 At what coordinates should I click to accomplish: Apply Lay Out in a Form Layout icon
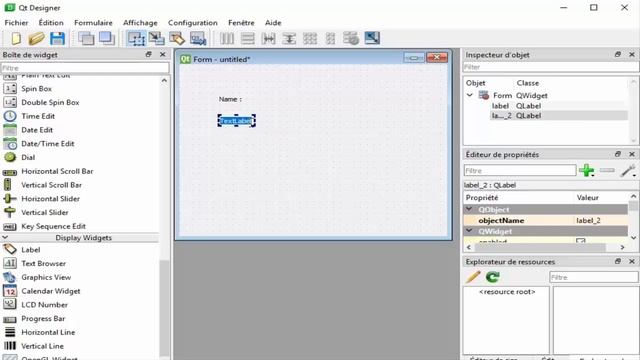point(330,38)
